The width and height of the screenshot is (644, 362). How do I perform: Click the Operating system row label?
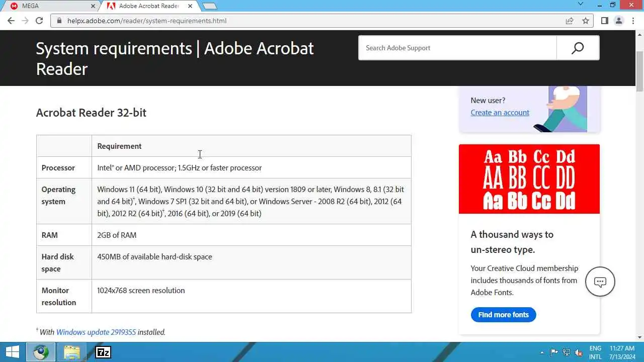[58, 195]
